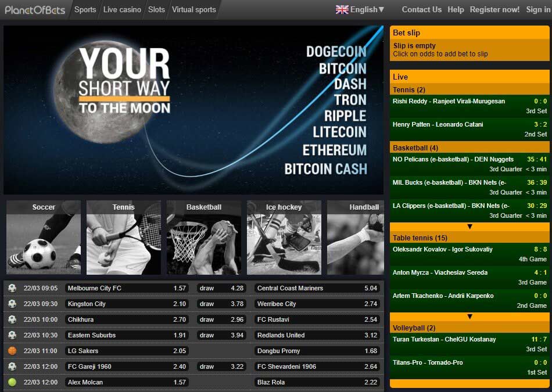This screenshot has height=392, width=552.
Task: Bet on draw 2.96 for Chikhura match
Action: 221,319
